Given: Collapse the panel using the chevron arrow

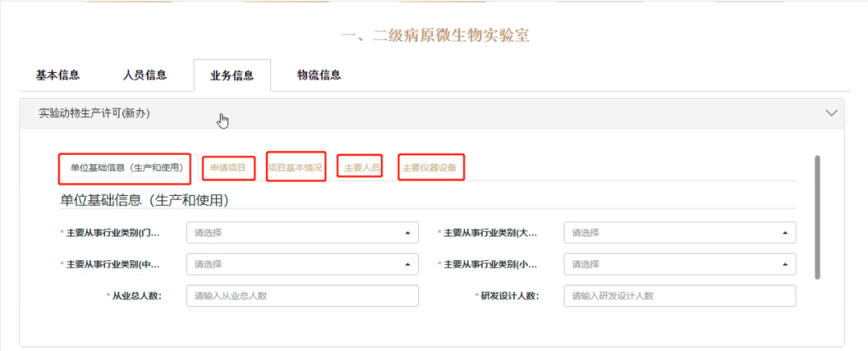Looking at the screenshot, I should pyautogui.click(x=832, y=113).
